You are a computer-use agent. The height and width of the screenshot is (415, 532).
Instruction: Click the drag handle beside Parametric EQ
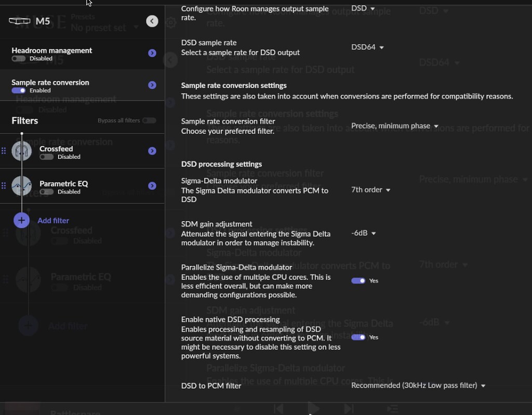click(3, 186)
